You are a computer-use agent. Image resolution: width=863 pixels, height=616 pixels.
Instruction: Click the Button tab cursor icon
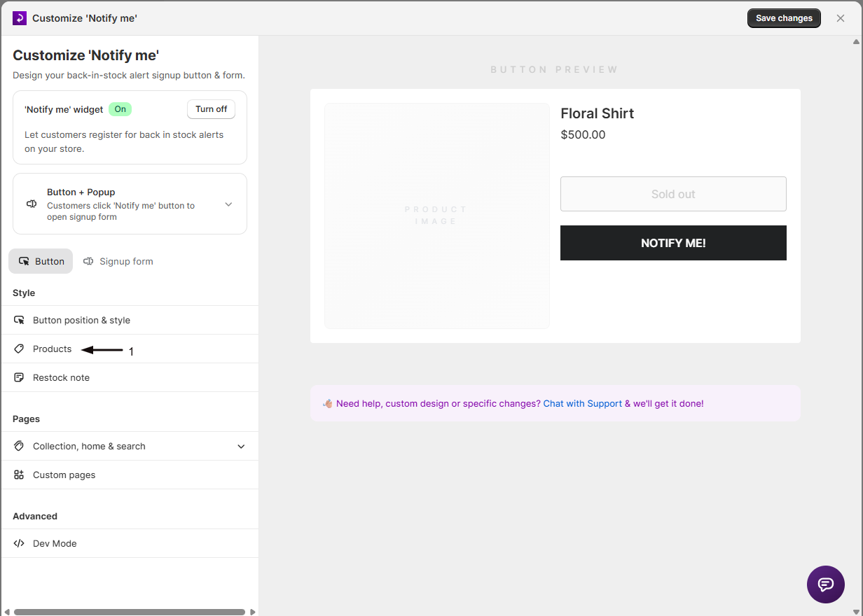[x=24, y=261]
